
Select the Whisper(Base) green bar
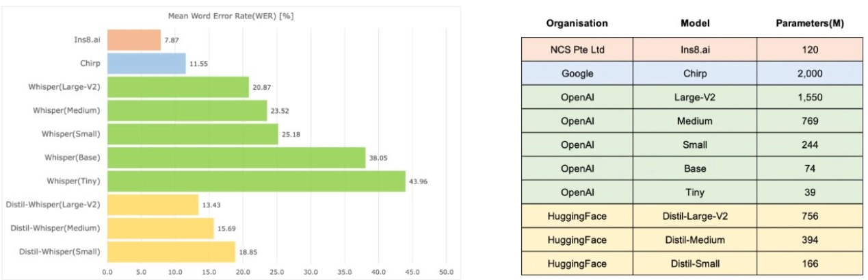[x=236, y=157]
